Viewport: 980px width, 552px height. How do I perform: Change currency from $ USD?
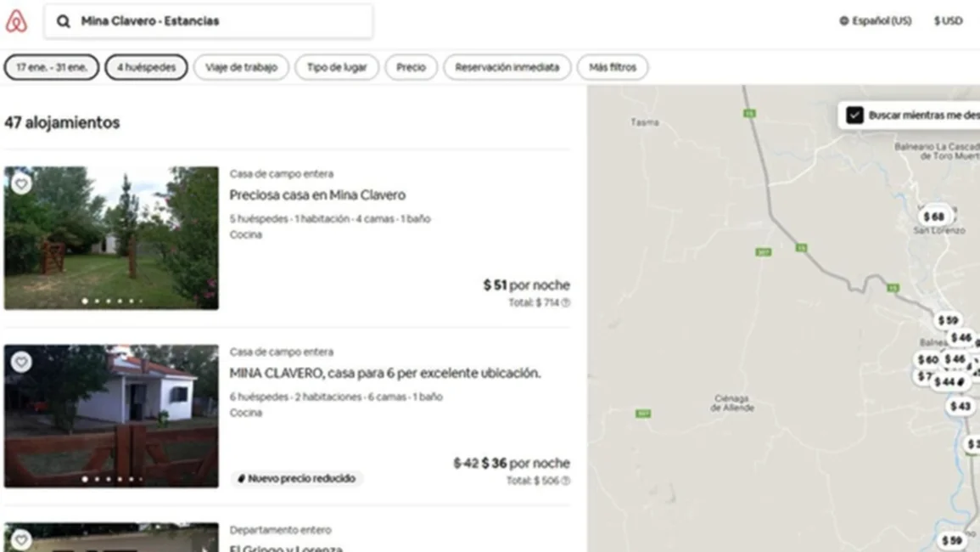[948, 20]
